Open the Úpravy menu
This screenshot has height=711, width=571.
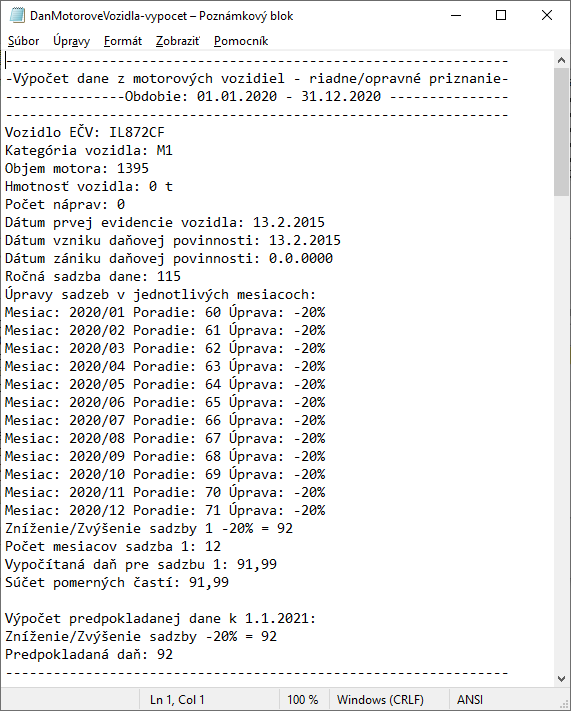[72, 41]
